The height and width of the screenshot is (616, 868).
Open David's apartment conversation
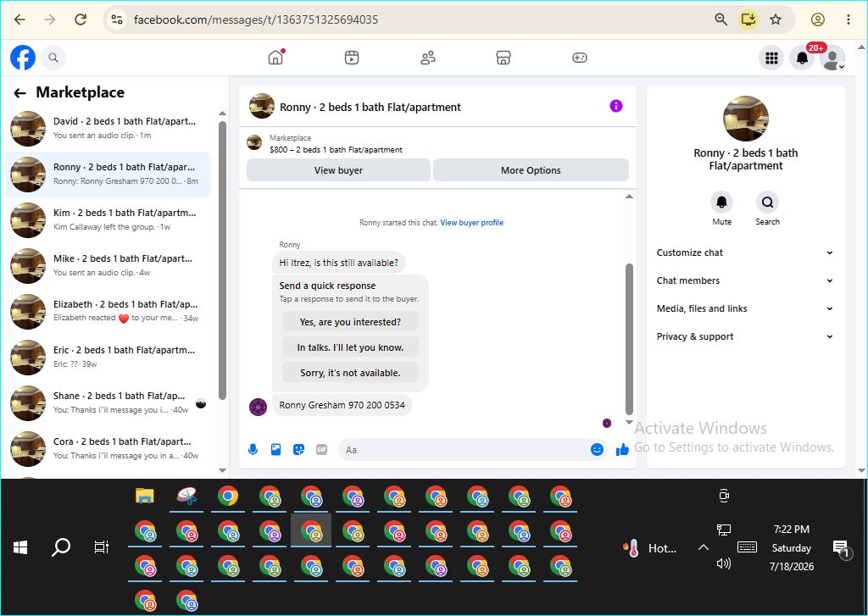click(108, 129)
